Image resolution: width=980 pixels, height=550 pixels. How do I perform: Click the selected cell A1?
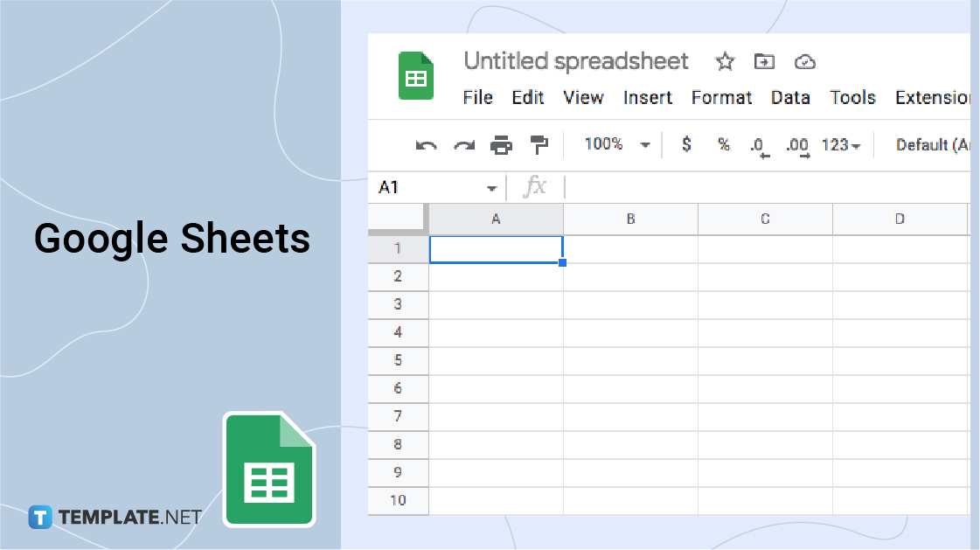coord(497,249)
